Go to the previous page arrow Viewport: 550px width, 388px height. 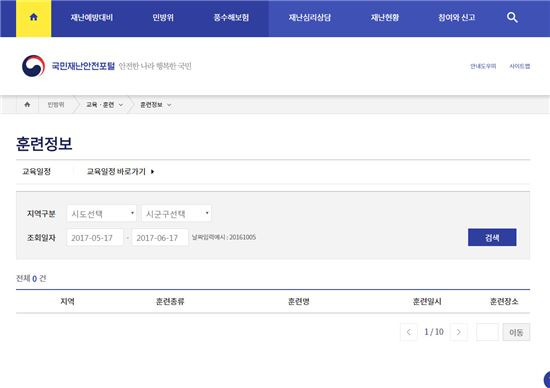point(409,332)
